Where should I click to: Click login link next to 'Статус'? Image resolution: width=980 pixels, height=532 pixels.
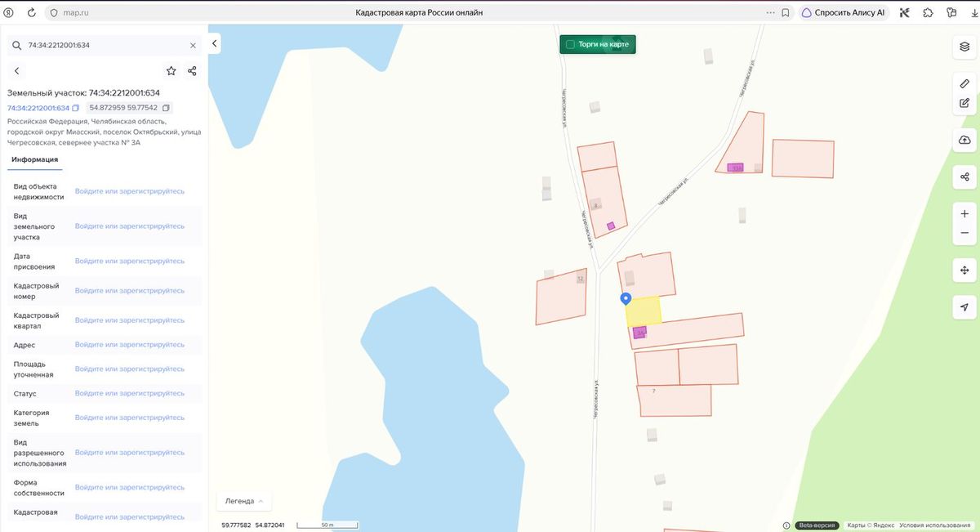click(130, 393)
